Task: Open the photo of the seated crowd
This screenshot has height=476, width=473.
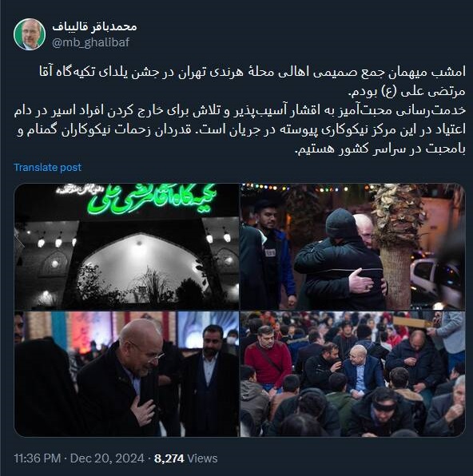Action: point(352,374)
